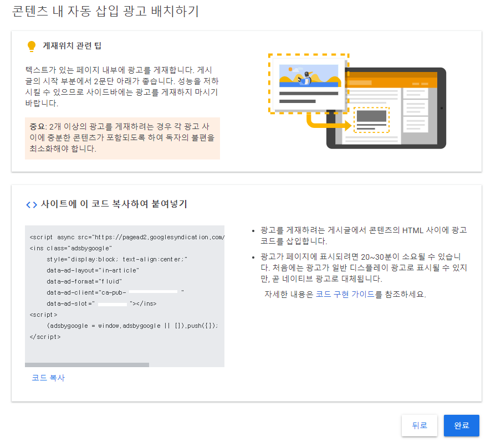Click the 'data-ad-slot=' code line
Image resolution: width=496 pixels, height=448 pixels.
(x=101, y=303)
